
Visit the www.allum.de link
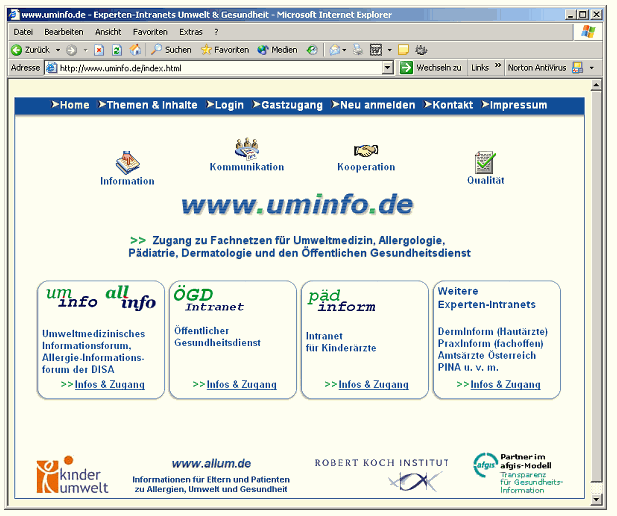coord(212,464)
